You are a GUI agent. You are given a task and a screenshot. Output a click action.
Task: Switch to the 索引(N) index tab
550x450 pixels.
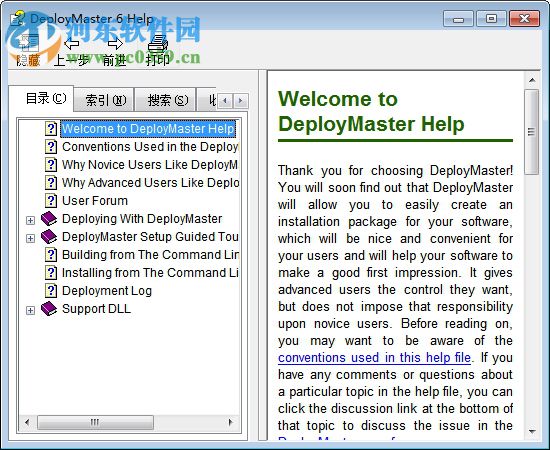point(104,100)
